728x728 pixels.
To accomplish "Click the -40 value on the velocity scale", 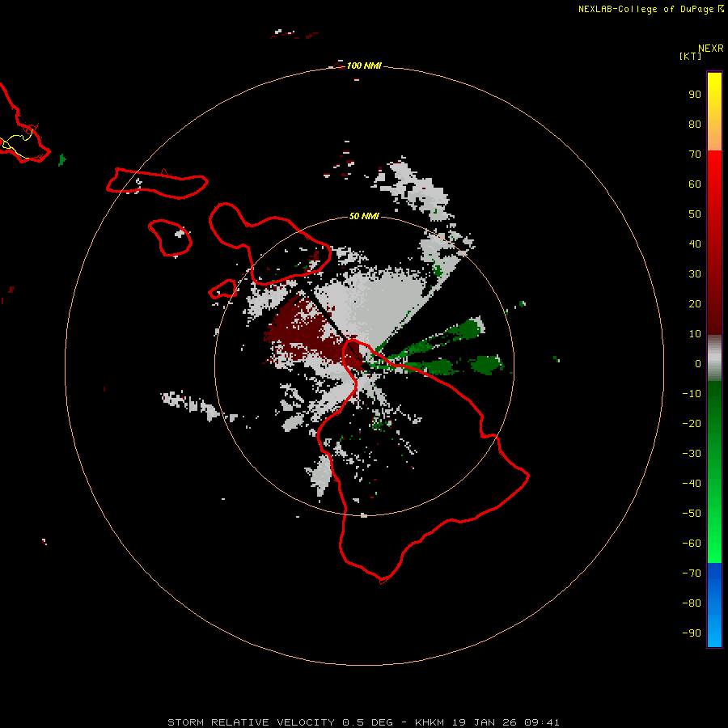I will (692, 484).
